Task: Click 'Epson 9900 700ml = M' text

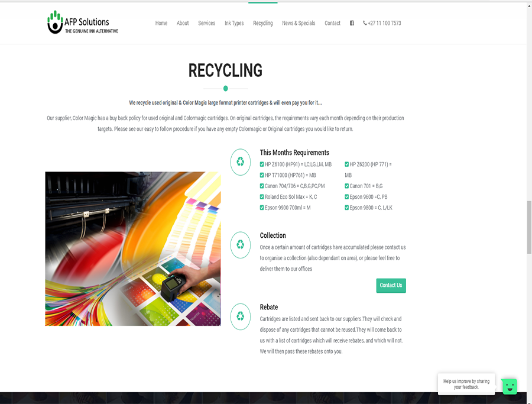Action: pyautogui.click(x=288, y=208)
